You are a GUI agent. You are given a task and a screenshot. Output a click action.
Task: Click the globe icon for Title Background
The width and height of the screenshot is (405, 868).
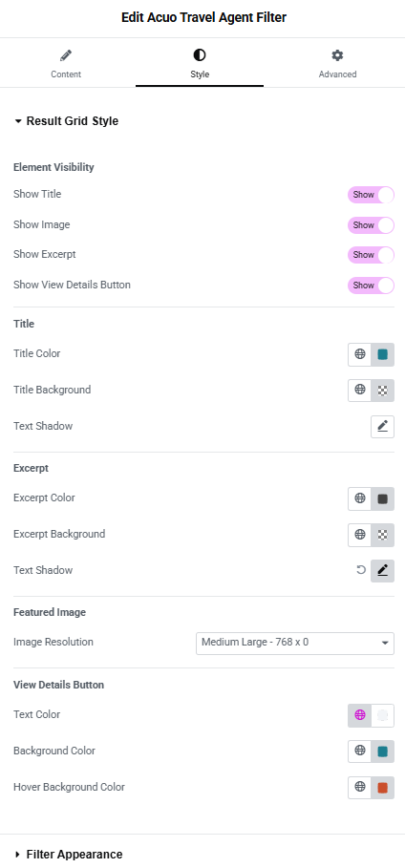click(x=360, y=391)
